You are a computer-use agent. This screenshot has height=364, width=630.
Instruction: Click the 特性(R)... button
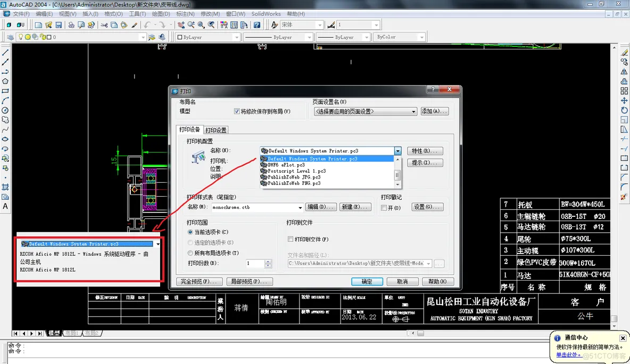[x=425, y=151]
